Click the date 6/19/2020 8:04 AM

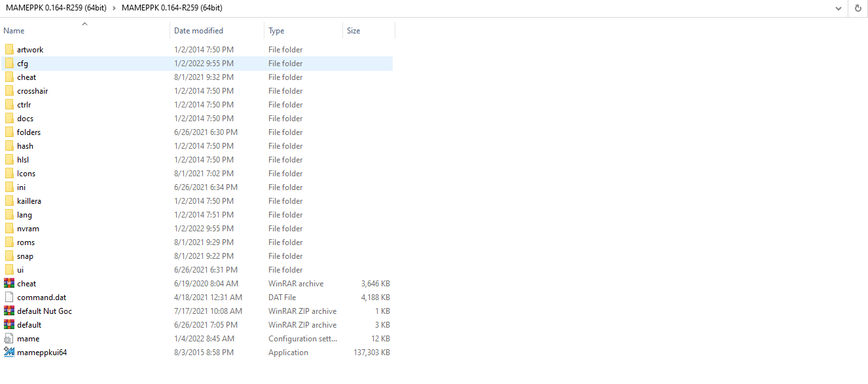(206, 284)
